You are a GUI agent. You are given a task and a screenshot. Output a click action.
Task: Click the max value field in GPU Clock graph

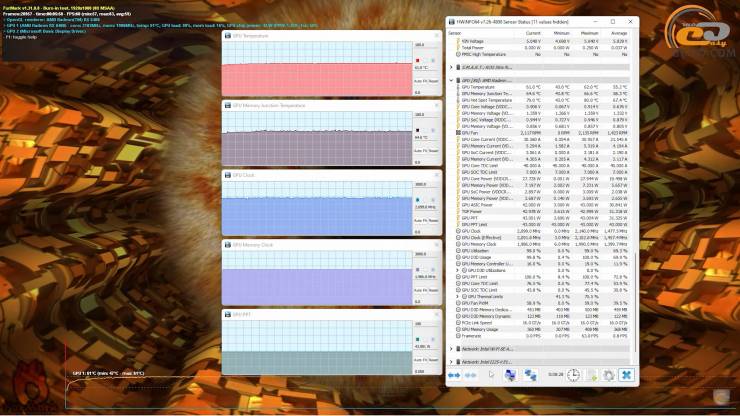pyautogui.click(x=426, y=185)
